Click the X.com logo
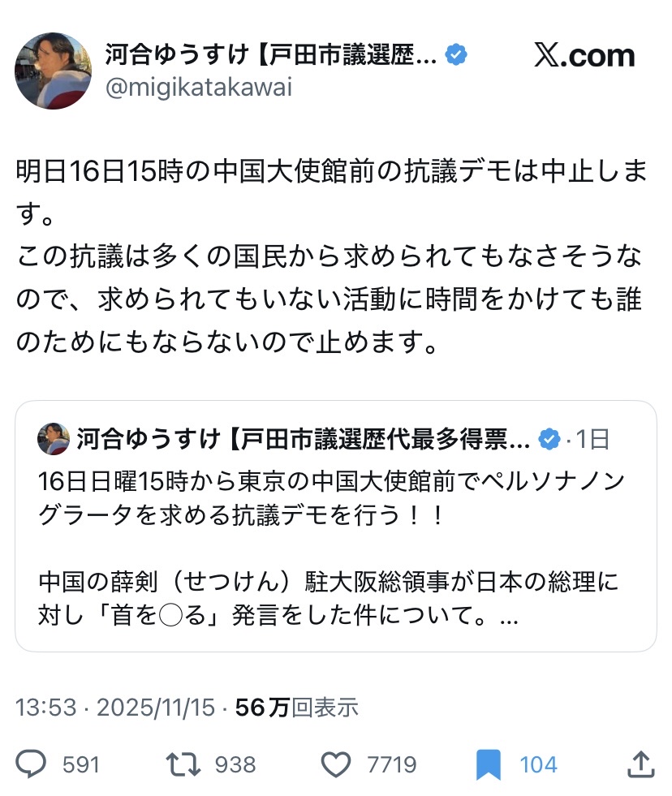The height and width of the screenshot is (796, 672). click(584, 56)
